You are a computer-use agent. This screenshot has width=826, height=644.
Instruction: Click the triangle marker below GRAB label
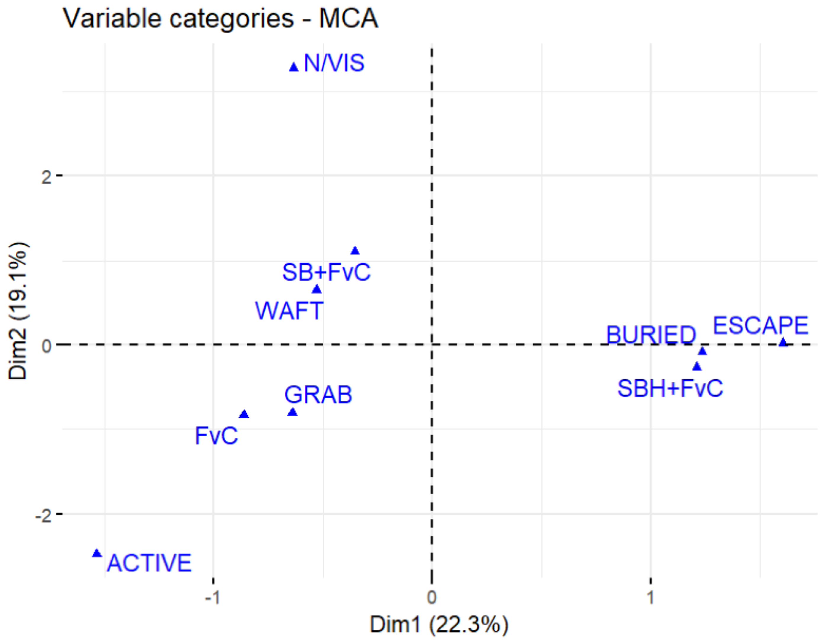[292, 412]
